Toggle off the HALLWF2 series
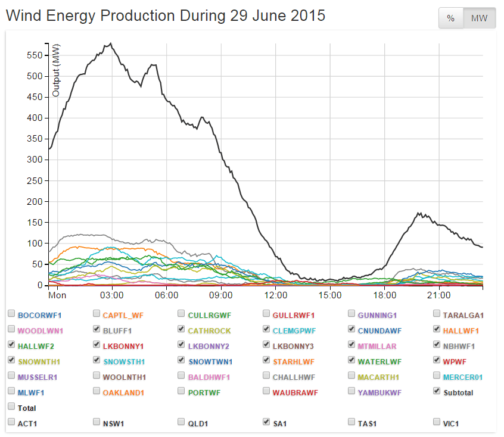 tap(11, 345)
